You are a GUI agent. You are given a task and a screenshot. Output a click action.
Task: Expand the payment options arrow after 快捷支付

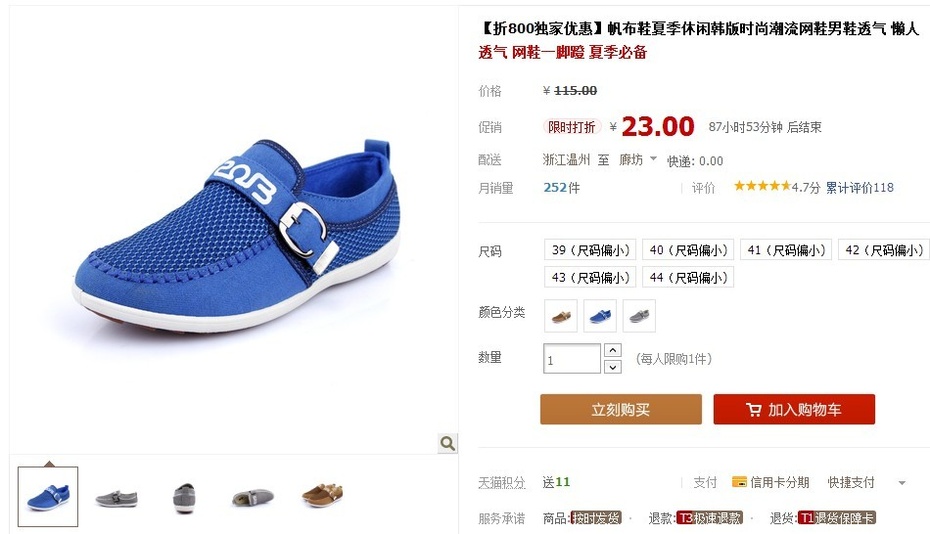tap(902, 482)
